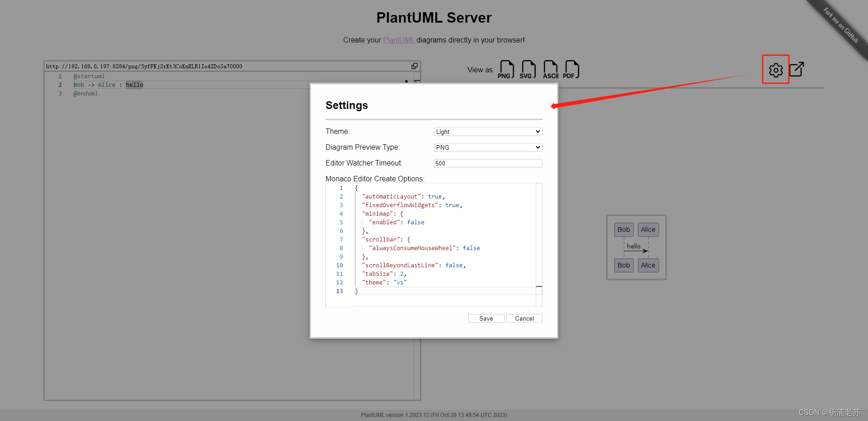The image size is (868, 421).
Task: Click the open-in-new-window icon
Action: click(797, 69)
